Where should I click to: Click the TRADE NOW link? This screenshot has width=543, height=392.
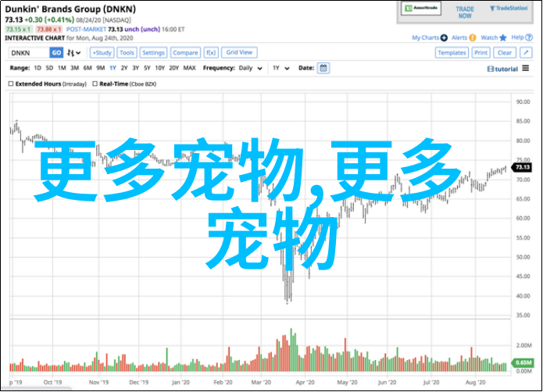[x=465, y=12]
